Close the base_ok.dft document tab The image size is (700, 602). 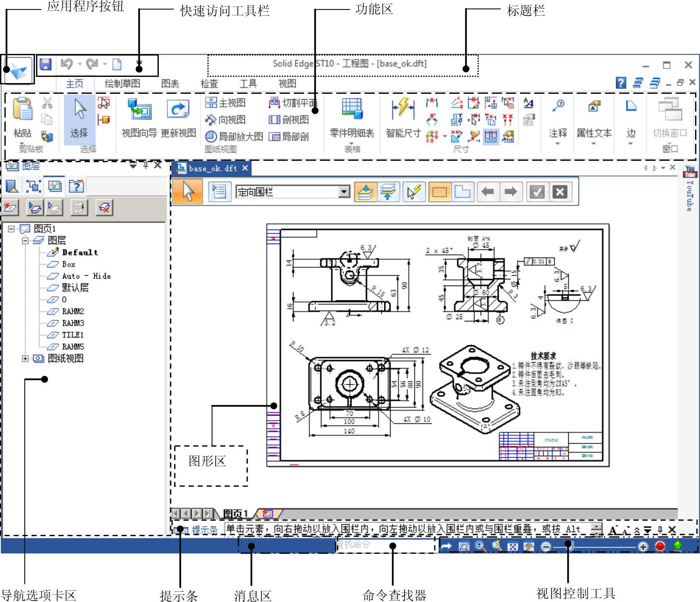(245, 168)
